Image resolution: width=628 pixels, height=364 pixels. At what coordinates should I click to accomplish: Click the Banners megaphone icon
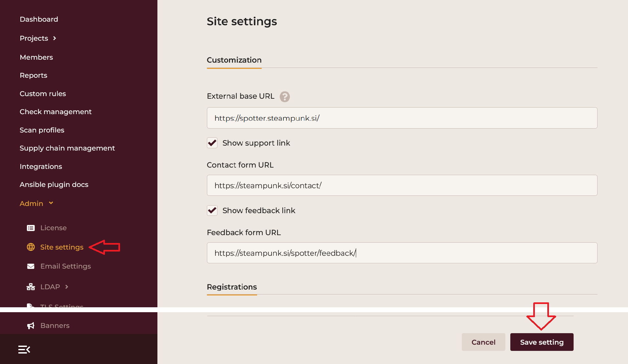coord(31,326)
